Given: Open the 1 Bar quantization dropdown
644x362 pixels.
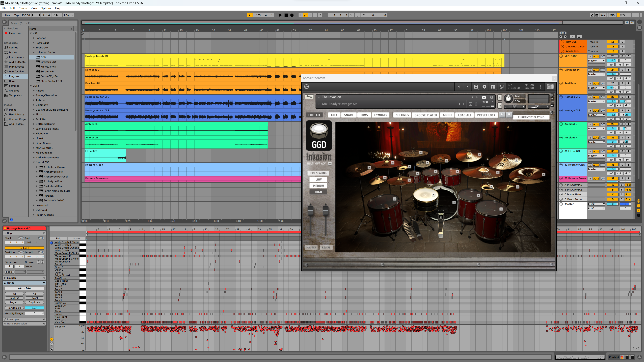Looking at the screenshot, I should [68, 15].
